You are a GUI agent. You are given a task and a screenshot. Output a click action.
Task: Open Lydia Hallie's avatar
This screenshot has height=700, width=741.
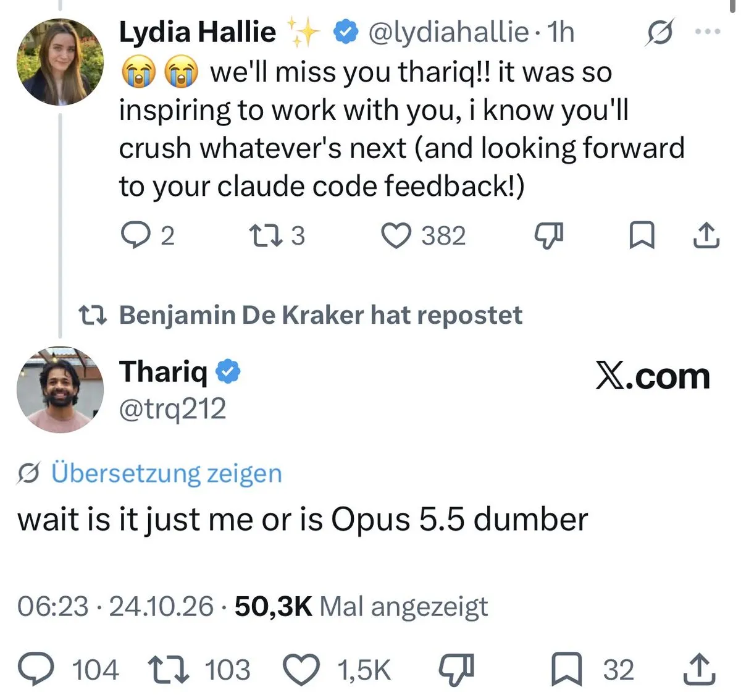click(60, 62)
